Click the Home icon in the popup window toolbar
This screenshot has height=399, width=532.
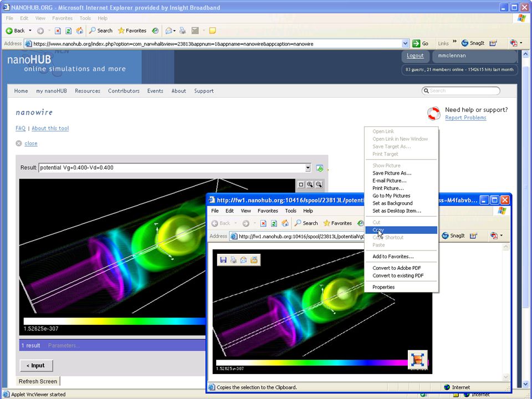pyautogui.click(x=285, y=223)
